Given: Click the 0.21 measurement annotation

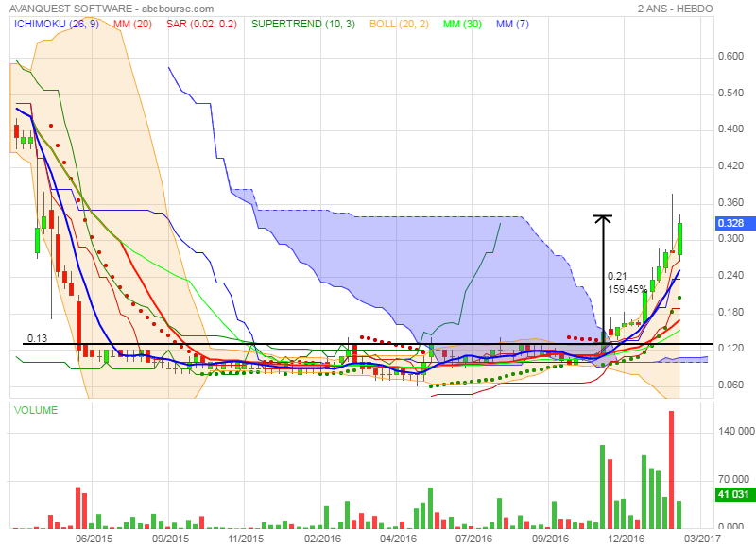Looking at the screenshot, I should click(x=617, y=276).
